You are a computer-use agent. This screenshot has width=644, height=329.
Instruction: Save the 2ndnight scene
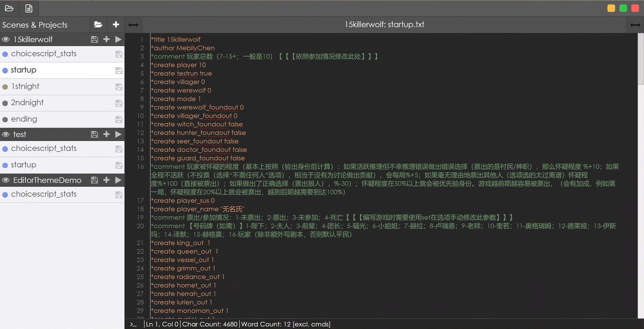119,103
